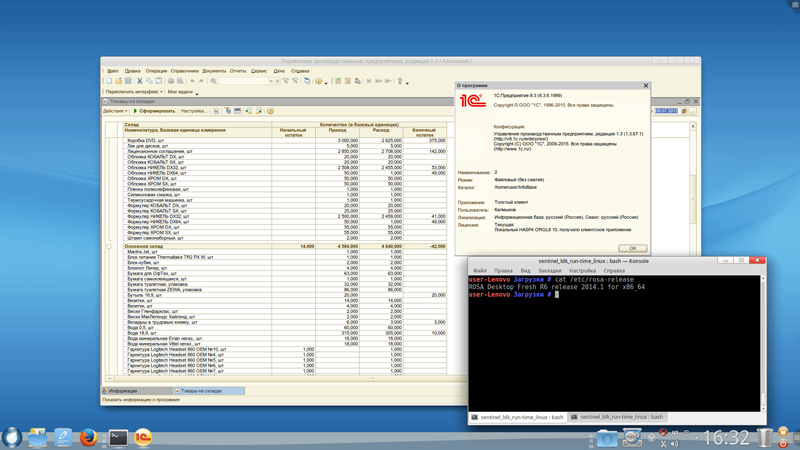Click the Redo arrow icon

(x=202, y=81)
